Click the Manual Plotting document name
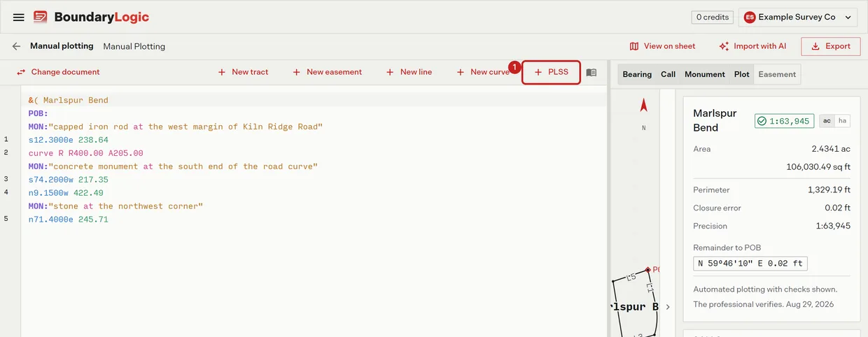The height and width of the screenshot is (337, 868). point(134,46)
